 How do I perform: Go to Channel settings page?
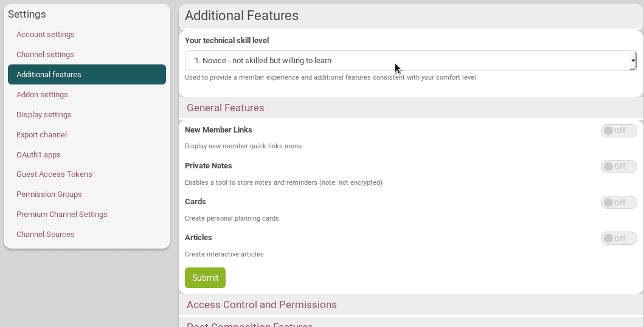[45, 55]
